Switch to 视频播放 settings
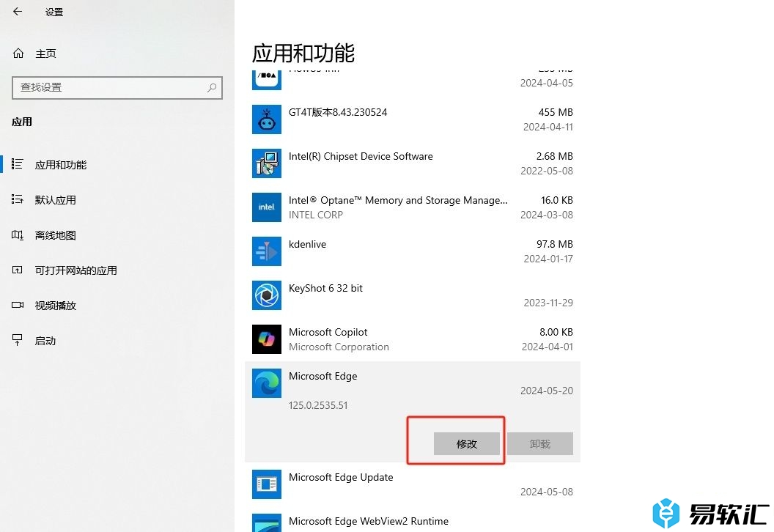The image size is (774, 532). pyautogui.click(x=55, y=306)
